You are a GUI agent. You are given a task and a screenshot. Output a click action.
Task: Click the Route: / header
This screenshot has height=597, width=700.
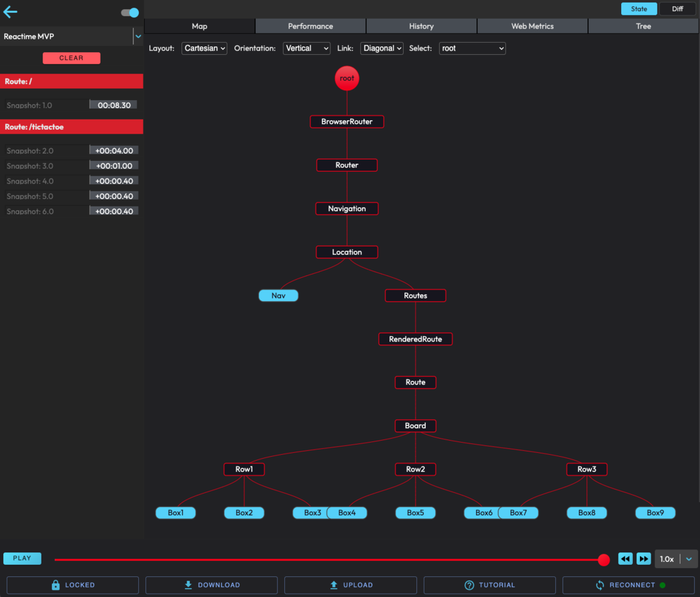tap(71, 81)
